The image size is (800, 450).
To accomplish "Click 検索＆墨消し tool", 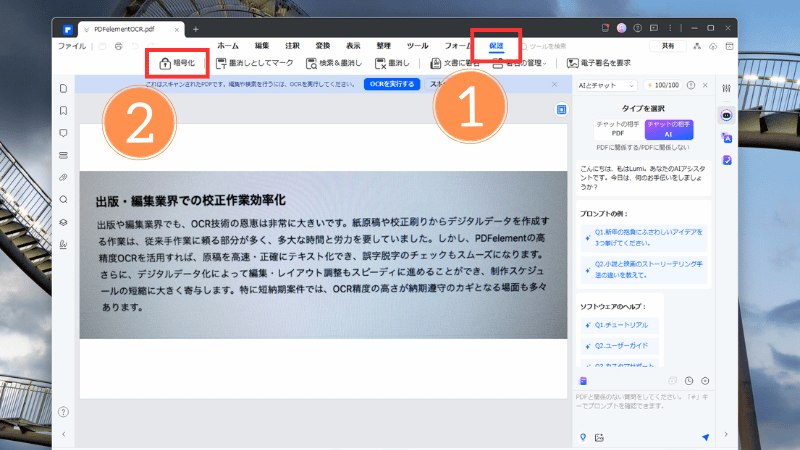I will (334, 63).
